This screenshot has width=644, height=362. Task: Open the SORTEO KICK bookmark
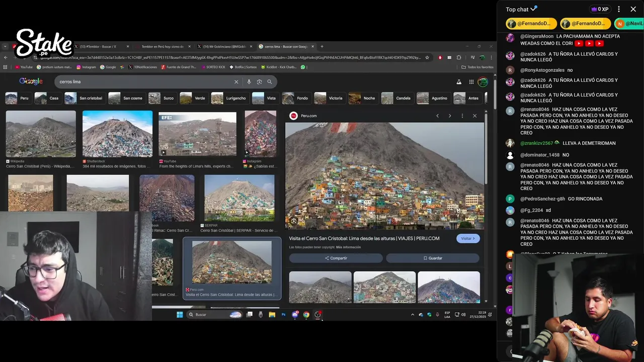pos(213,67)
